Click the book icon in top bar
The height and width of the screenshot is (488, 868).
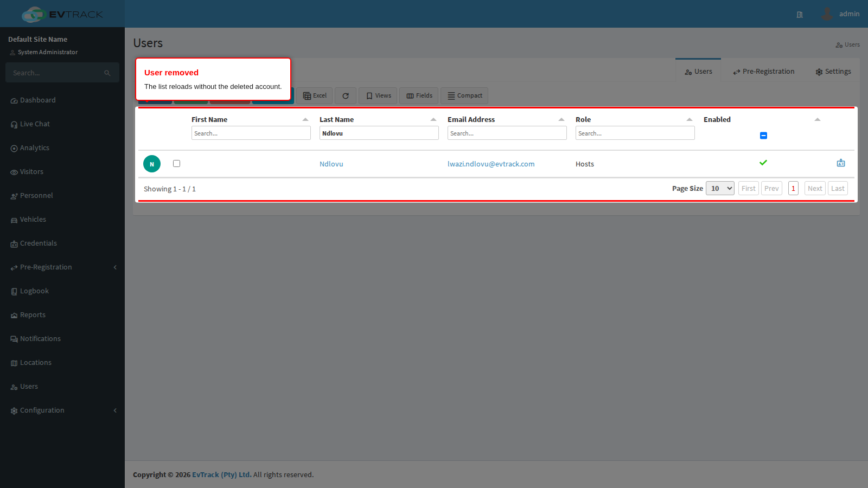coord(800,15)
